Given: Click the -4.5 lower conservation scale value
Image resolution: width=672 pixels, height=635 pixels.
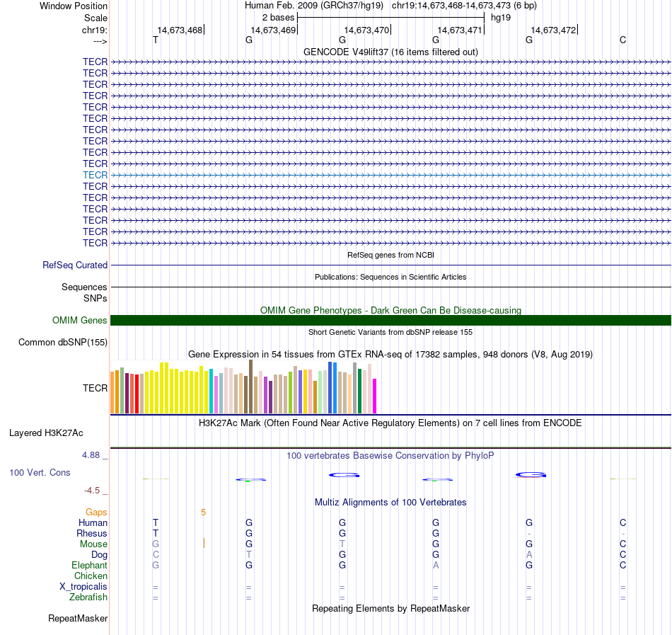Looking at the screenshot, I should point(92,490).
